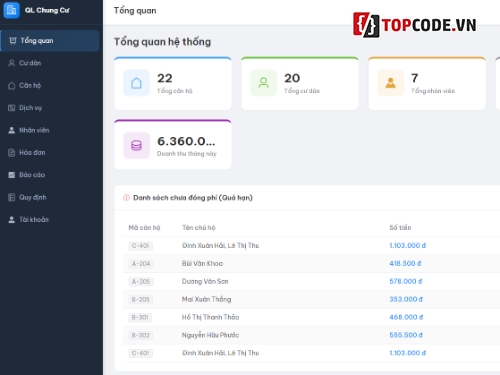Image resolution: width=500 pixels, height=375 pixels.
Task: Navigate to the Hóa đơn menu item
Action: click(x=50, y=153)
